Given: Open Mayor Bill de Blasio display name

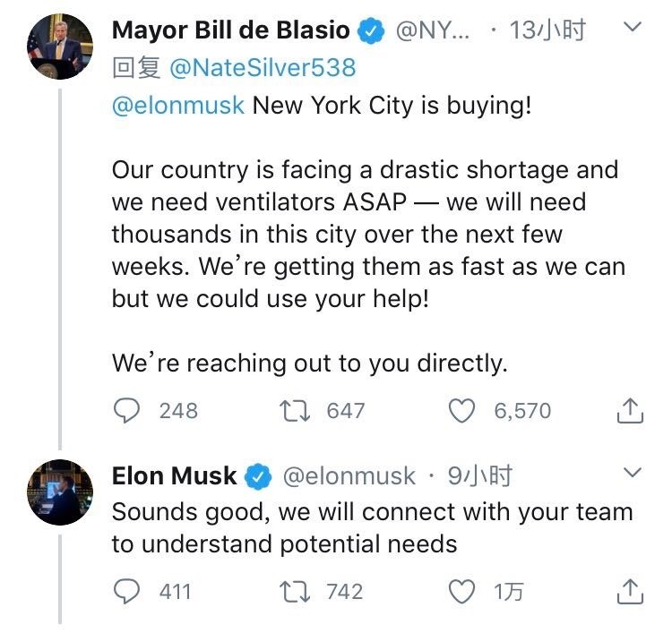Looking at the screenshot, I should [230, 30].
